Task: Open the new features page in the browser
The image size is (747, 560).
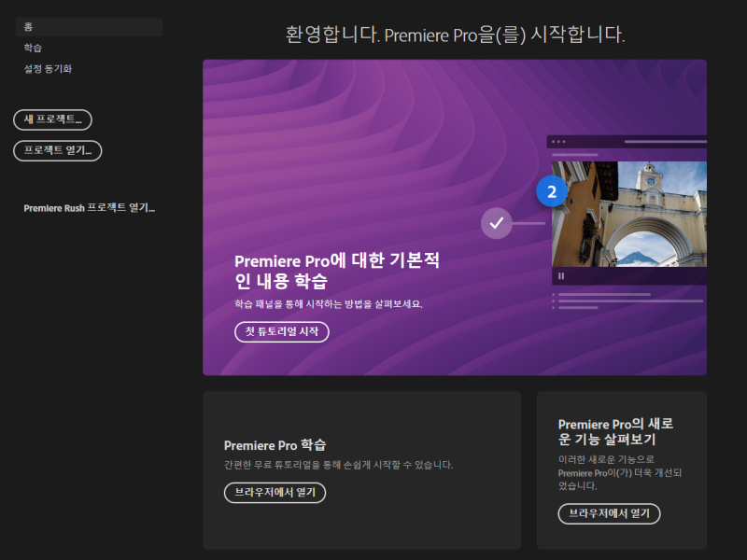Action: (610, 514)
